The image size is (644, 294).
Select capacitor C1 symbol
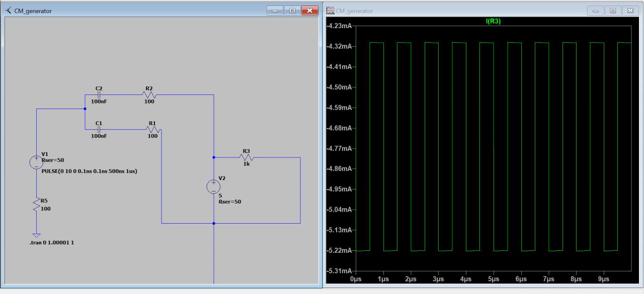99,129
